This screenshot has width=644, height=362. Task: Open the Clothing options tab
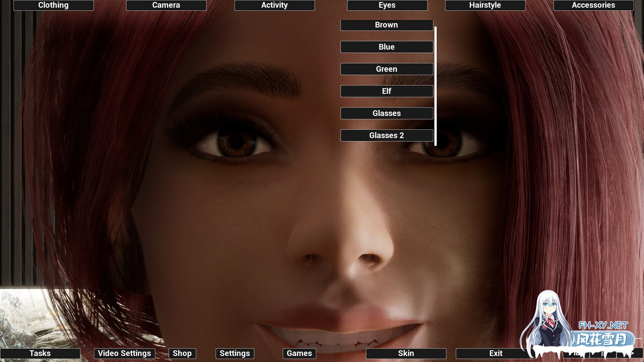(53, 5)
